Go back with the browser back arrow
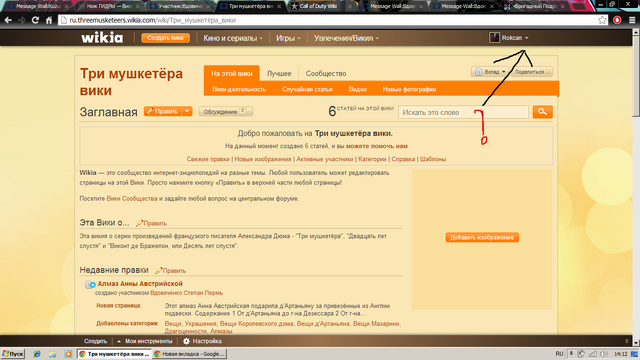640x360 pixels. click(x=8, y=20)
